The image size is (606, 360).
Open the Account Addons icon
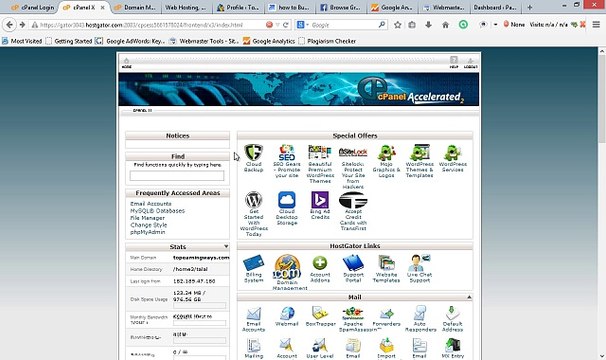pyautogui.click(x=320, y=263)
